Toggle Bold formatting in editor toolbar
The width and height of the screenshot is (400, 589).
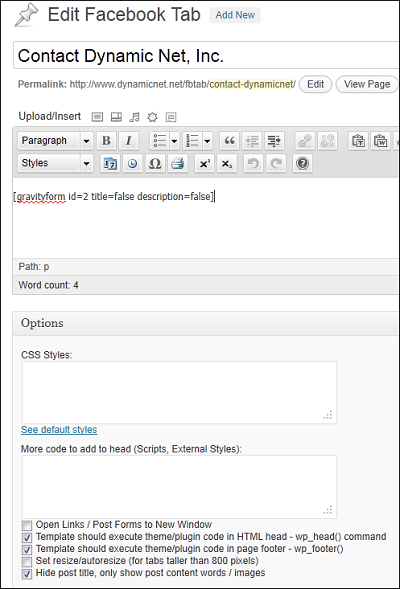pos(106,141)
